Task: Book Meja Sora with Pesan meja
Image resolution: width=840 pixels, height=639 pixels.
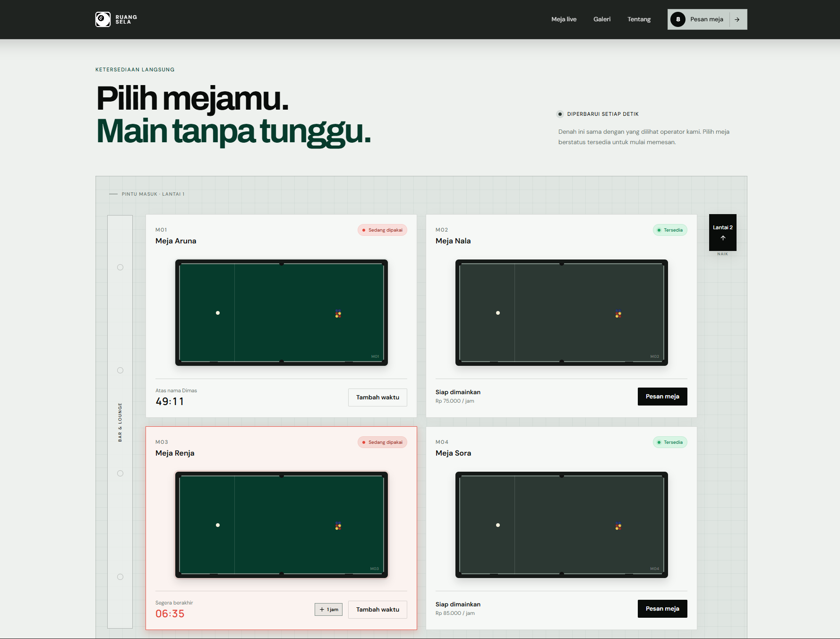Action: (x=662, y=609)
